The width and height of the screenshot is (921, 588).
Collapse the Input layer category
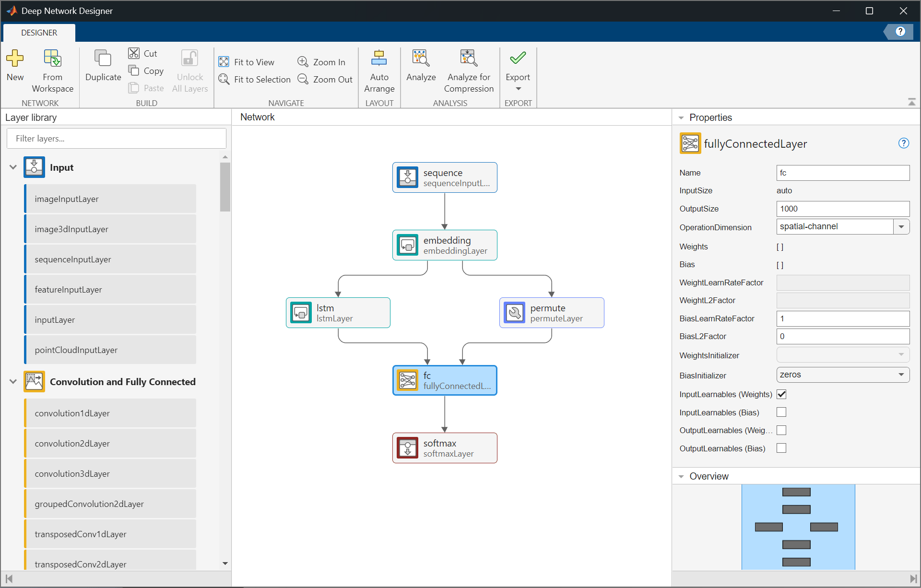(12, 167)
